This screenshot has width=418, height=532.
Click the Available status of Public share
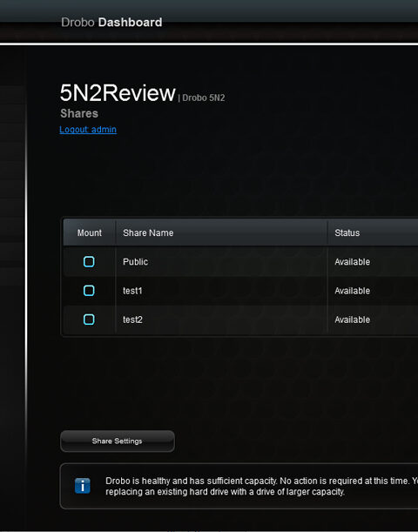click(x=352, y=262)
